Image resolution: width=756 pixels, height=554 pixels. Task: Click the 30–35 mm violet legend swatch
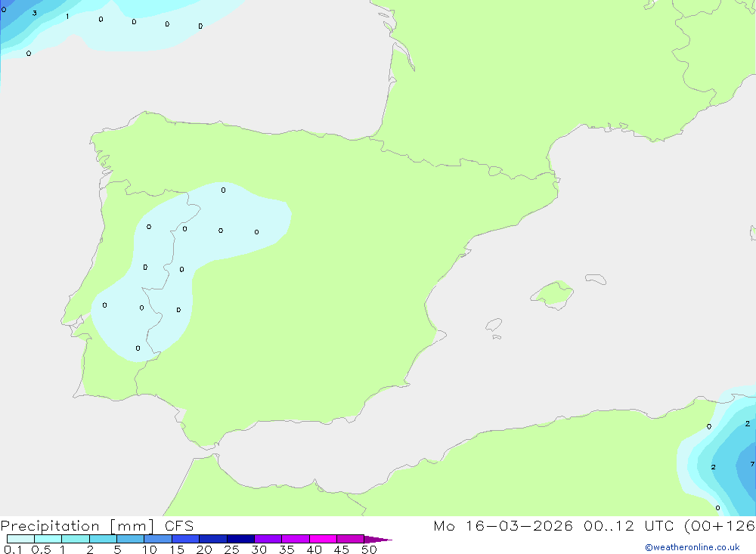click(x=268, y=539)
